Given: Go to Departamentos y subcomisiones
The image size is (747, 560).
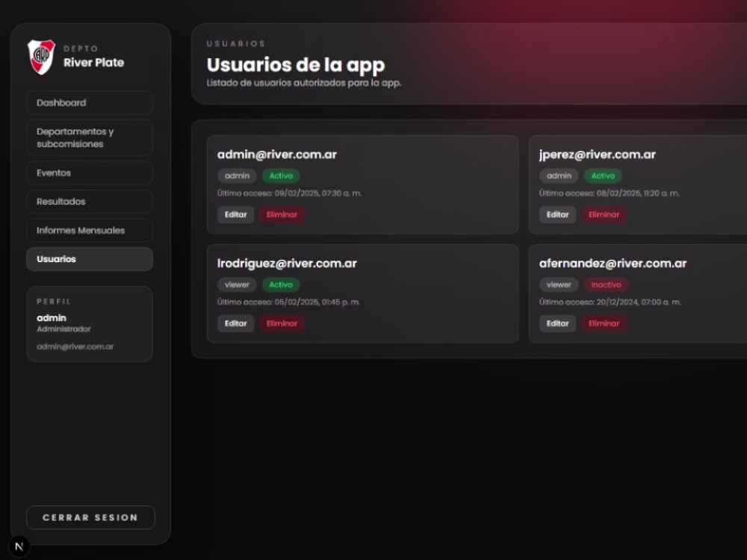Looking at the screenshot, I should [90, 137].
